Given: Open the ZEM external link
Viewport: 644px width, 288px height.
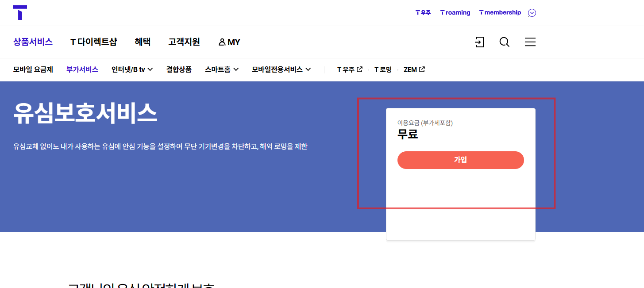Looking at the screenshot, I should [x=414, y=69].
